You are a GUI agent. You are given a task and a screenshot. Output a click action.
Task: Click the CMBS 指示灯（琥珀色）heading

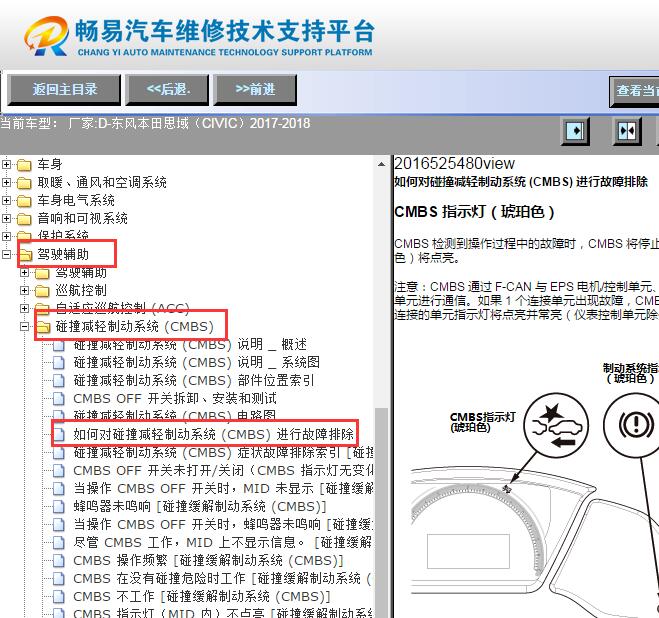(x=474, y=211)
